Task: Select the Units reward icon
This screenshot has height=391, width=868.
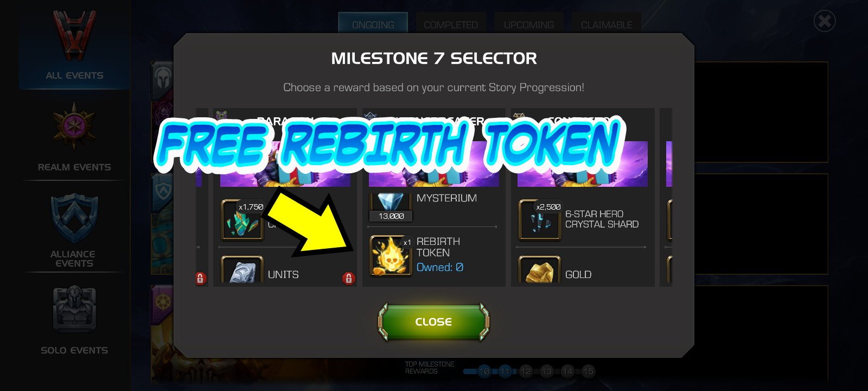Action: [x=242, y=270]
